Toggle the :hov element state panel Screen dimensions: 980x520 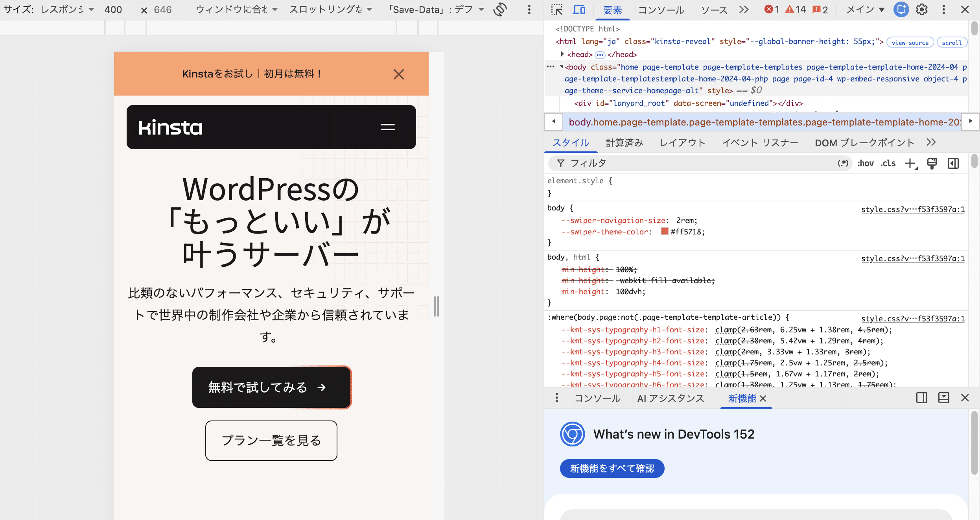coord(866,163)
